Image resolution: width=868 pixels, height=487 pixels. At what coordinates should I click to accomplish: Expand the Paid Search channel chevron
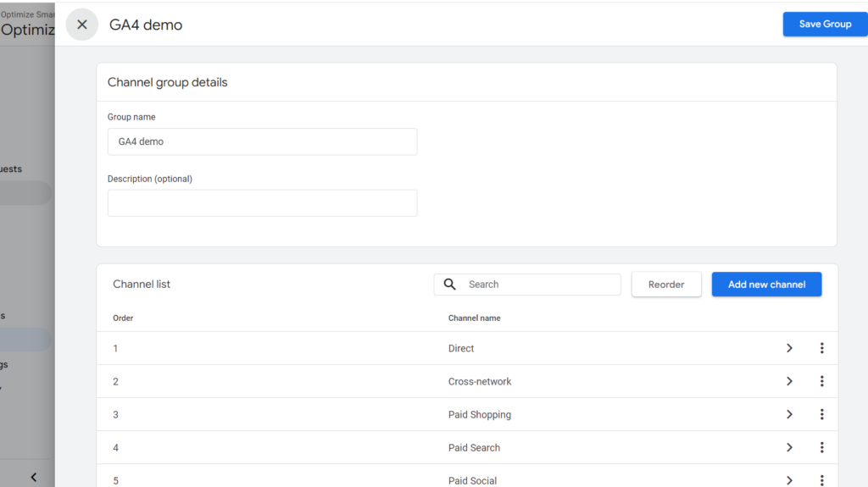tap(789, 447)
